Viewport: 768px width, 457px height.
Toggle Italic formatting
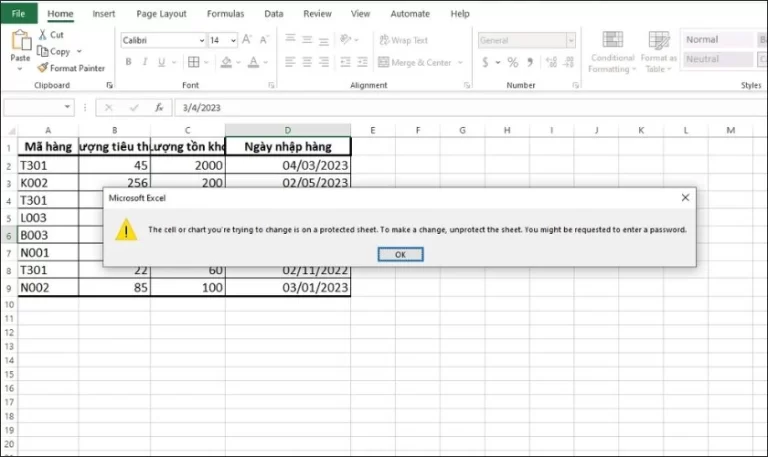[145, 62]
